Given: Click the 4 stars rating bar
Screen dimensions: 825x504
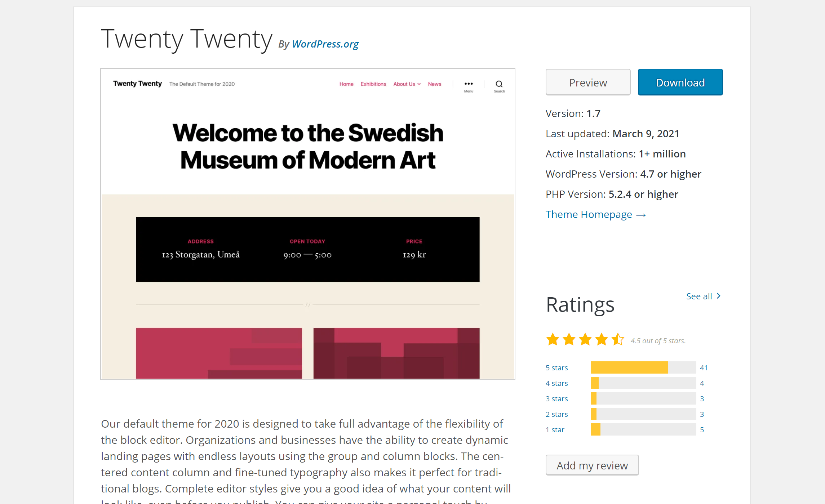Looking at the screenshot, I should point(643,383).
